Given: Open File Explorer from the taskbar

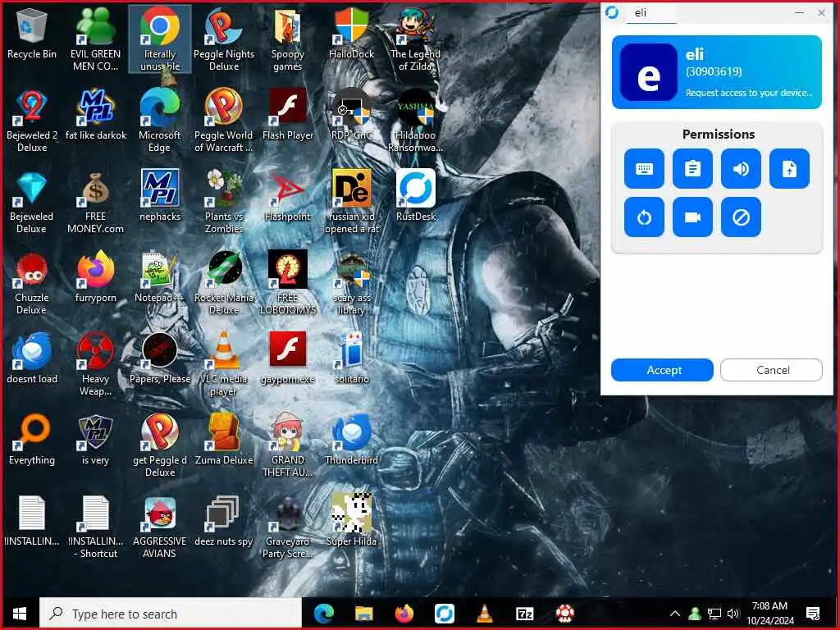Looking at the screenshot, I should [x=363, y=614].
